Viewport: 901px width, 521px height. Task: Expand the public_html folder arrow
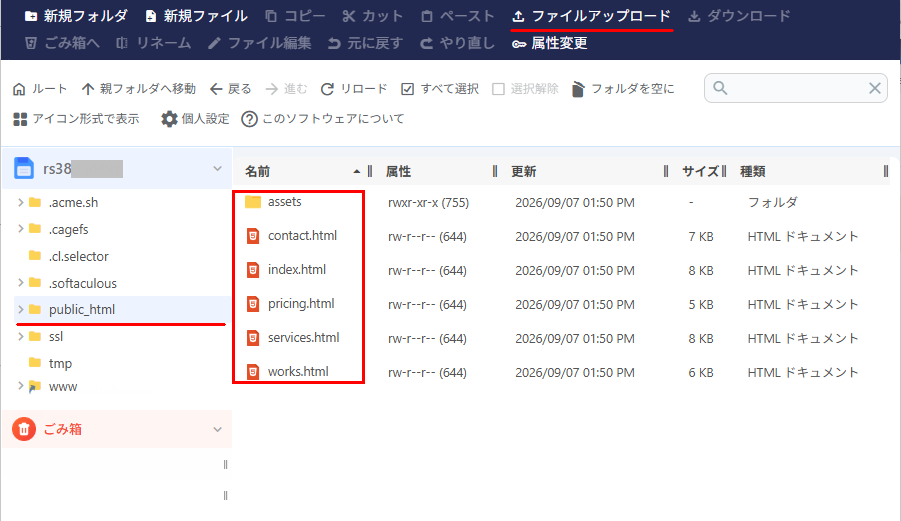tap(21, 310)
